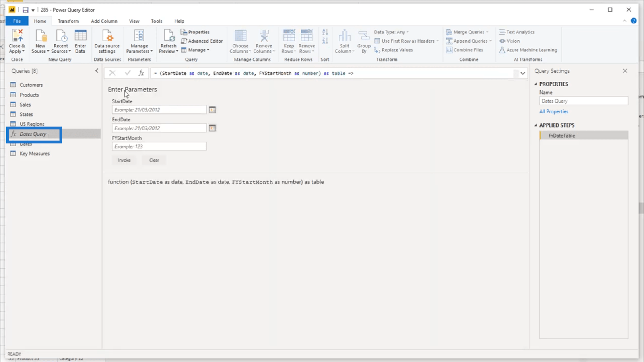Viewport: 644px width, 362px height.
Task: Open the File menu
Action: [17, 21]
